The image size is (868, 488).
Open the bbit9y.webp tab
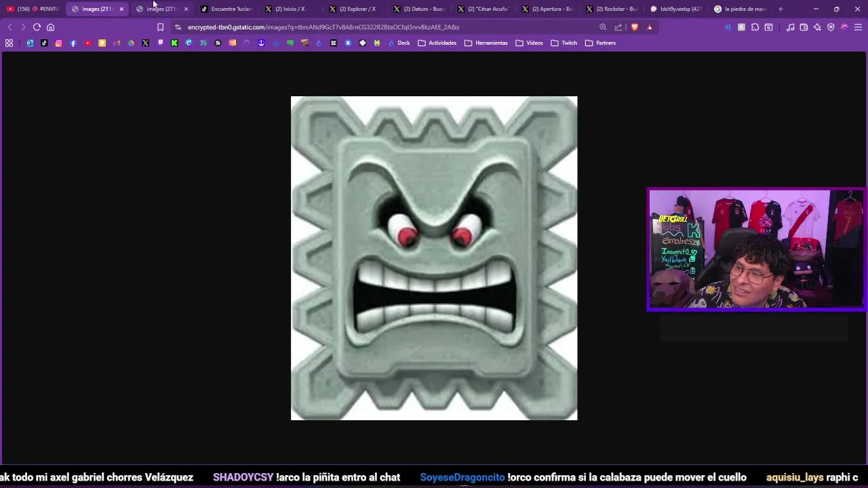point(677,9)
